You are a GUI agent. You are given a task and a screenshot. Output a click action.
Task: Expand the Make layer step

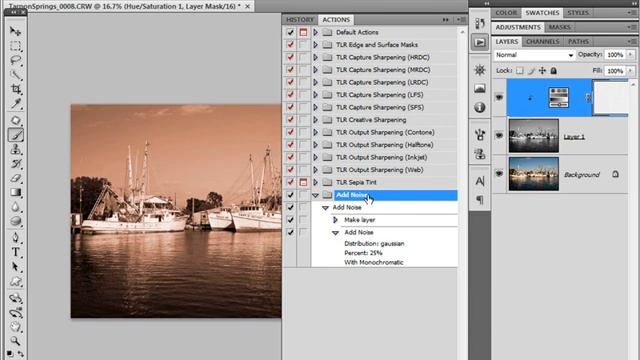coord(336,220)
